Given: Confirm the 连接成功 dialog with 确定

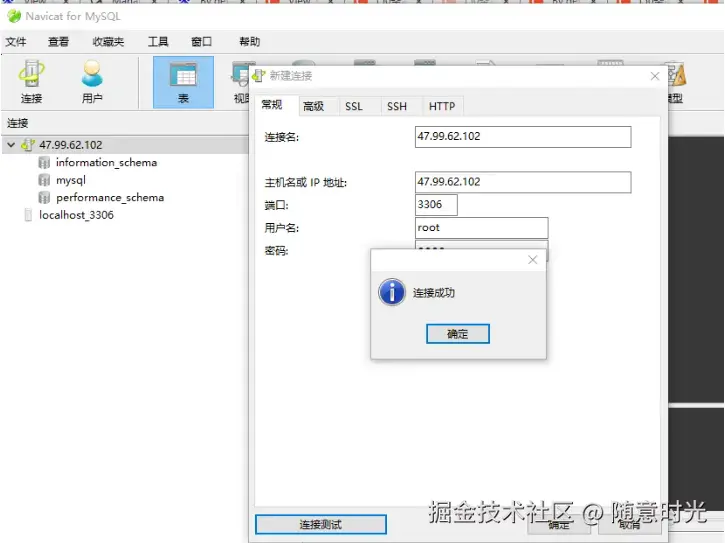Looking at the screenshot, I should pos(458,333).
